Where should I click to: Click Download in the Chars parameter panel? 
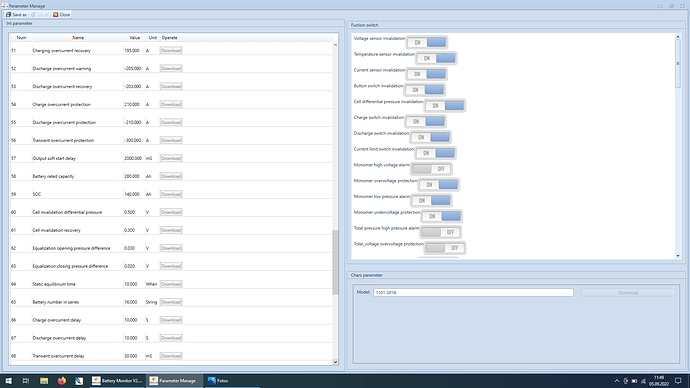tap(628, 293)
